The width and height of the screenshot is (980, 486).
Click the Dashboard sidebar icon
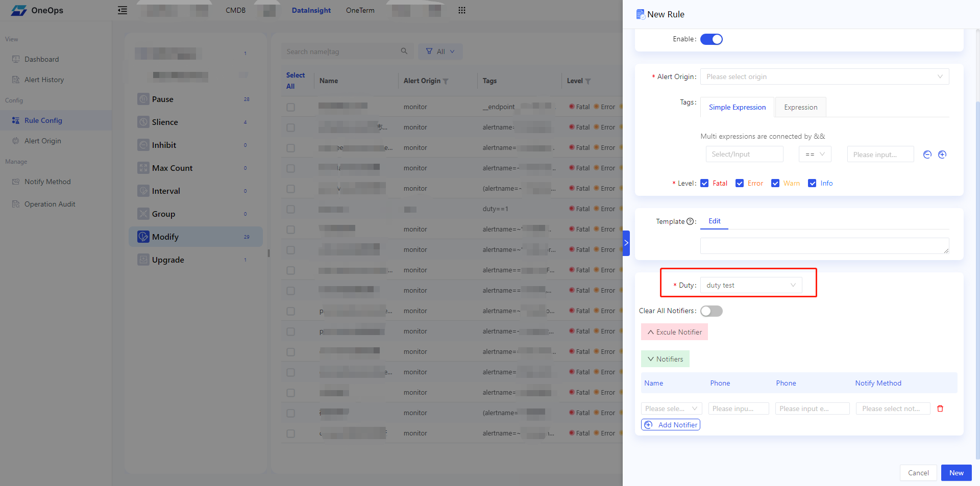pyautogui.click(x=16, y=59)
